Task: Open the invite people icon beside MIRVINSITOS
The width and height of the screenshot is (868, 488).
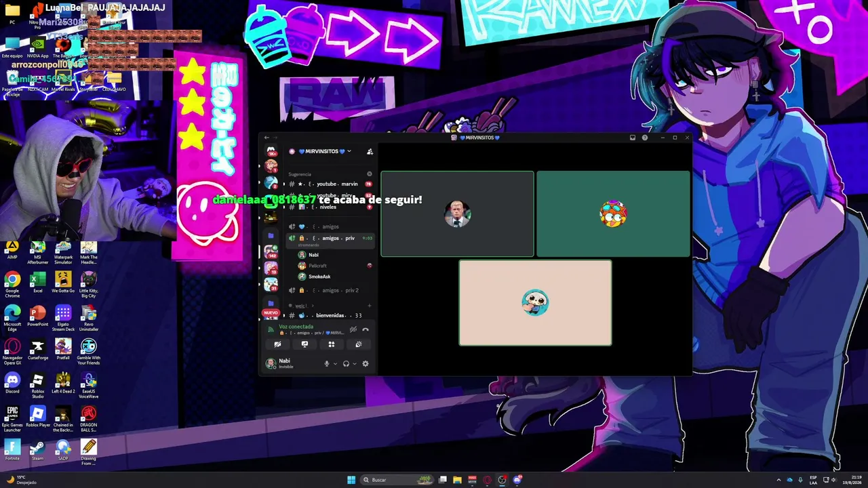Action: point(370,151)
